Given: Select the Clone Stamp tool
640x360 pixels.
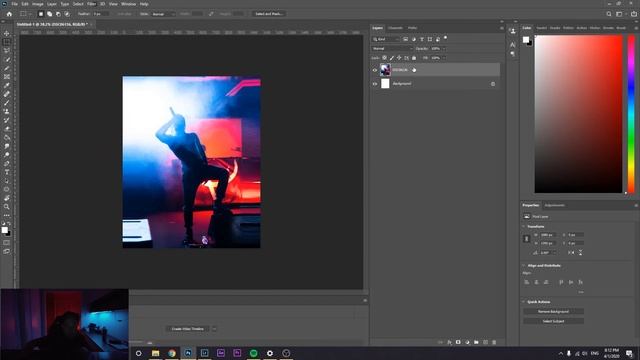Looking at the screenshot, I should pos(7,111).
